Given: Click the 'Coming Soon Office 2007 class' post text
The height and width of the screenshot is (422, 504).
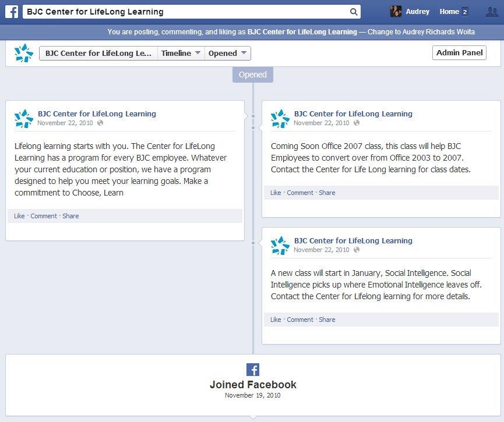Looking at the screenshot, I should pos(371,158).
